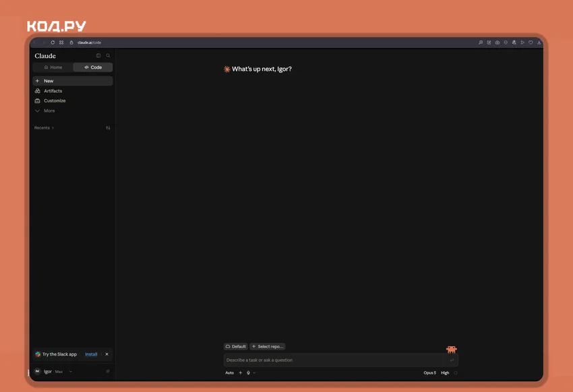The width and height of the screenshot is (573, 392).
Task: Go forward with the browser forward arrow
Action: pyautogui.click(x=44, y=42)
